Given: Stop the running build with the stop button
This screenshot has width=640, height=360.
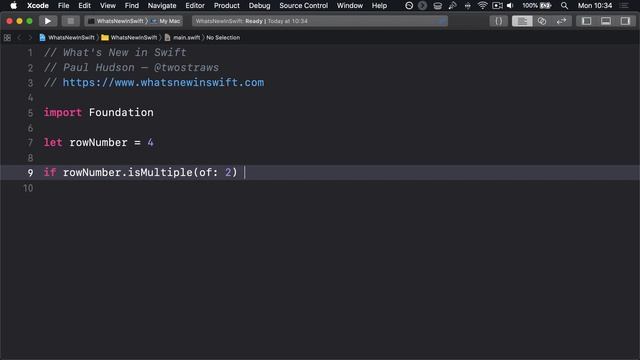Looking at the screenshot, I should click(70, 21).
